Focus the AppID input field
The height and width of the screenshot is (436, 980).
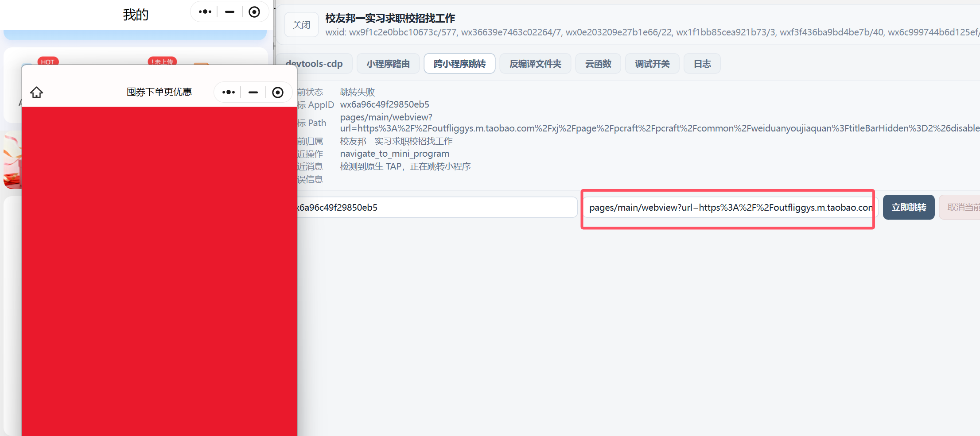pyautogui.click(x=437, y=207)
